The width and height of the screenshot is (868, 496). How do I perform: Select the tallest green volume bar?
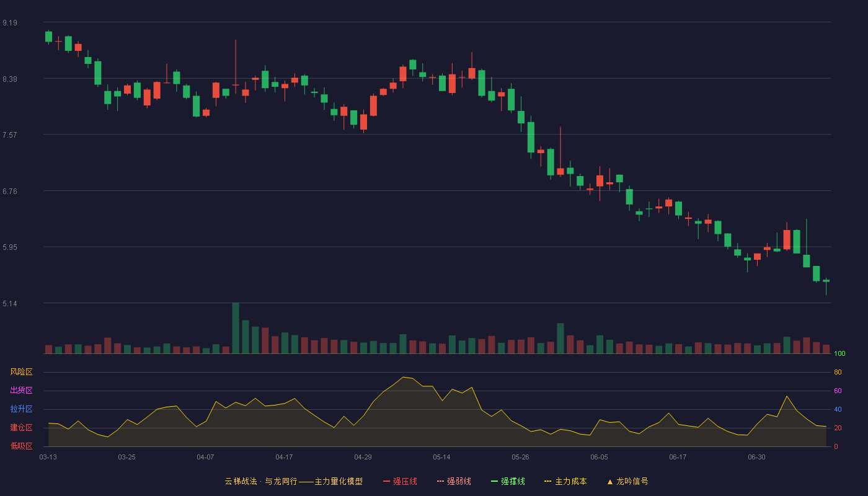click(x=236, y=328)
